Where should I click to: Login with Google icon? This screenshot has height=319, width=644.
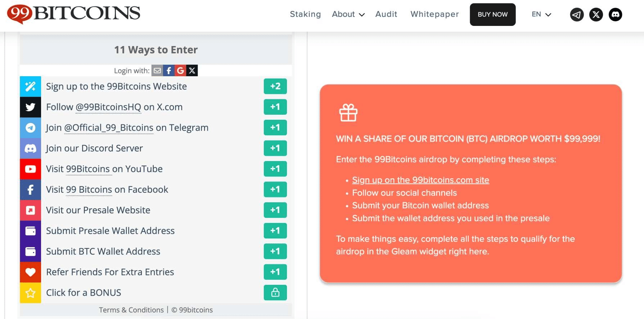click(x=180, y=70)
